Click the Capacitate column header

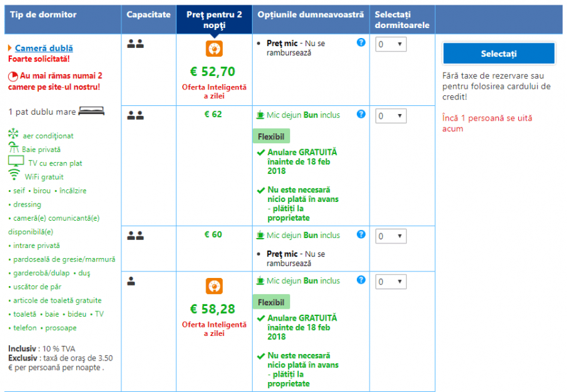[148, 15]
